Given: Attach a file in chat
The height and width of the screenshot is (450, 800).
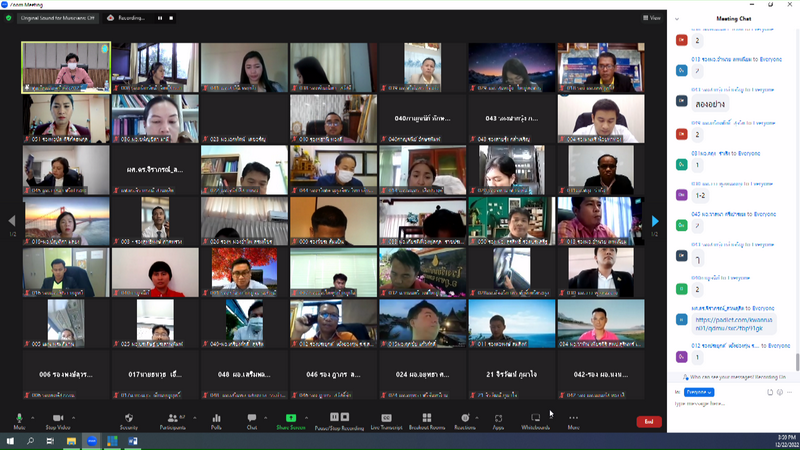Looking at the screenshot, I should [770, 392].
